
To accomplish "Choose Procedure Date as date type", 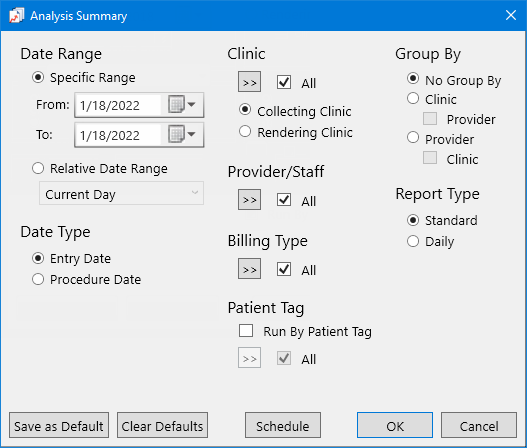I will tap(38, 279).
